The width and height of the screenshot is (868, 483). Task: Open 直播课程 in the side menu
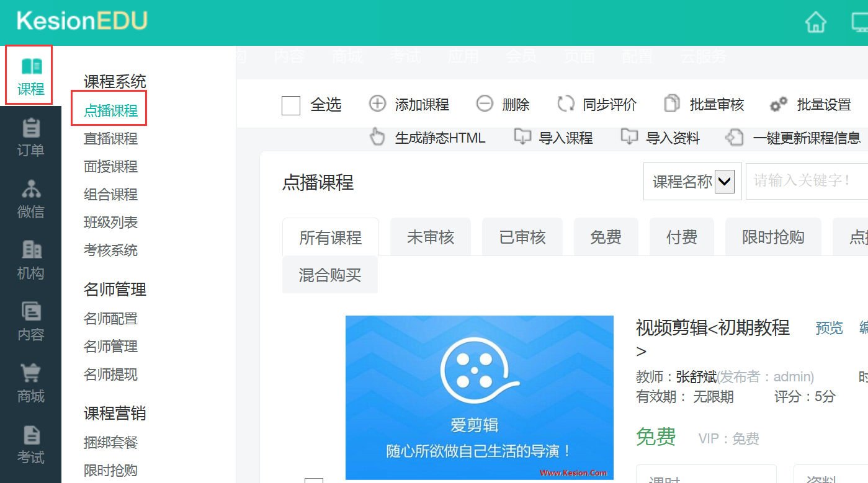110,139
